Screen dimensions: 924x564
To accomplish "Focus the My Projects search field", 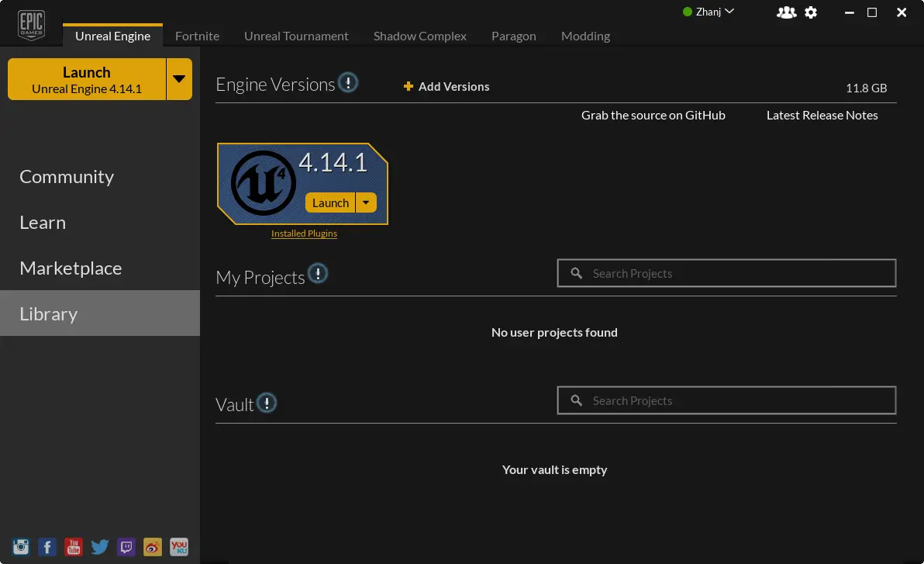I will (x=726, y=273).
